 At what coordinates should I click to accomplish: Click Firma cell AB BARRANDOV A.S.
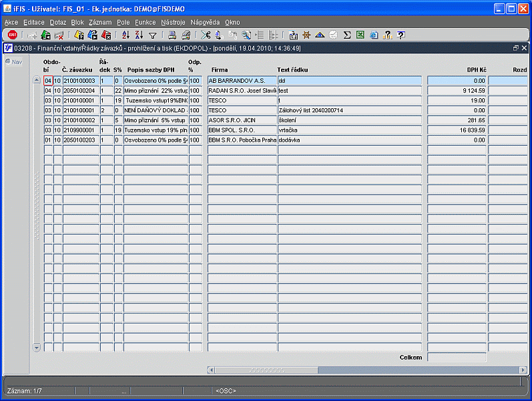click(242, 81)
